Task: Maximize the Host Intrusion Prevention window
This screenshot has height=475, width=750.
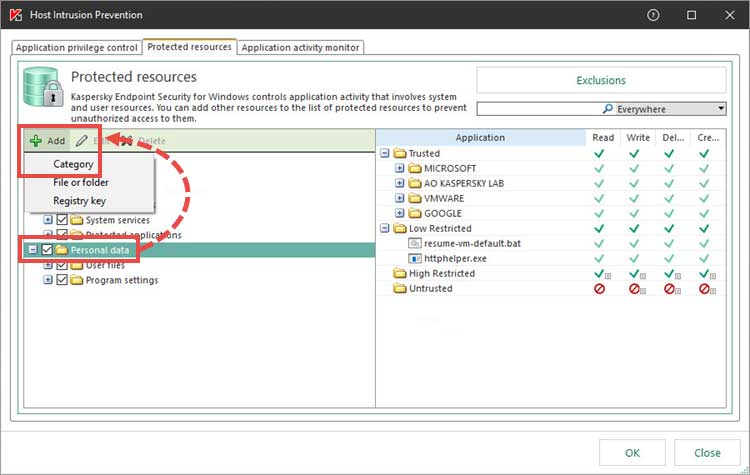Action: (x=691, y=15)
